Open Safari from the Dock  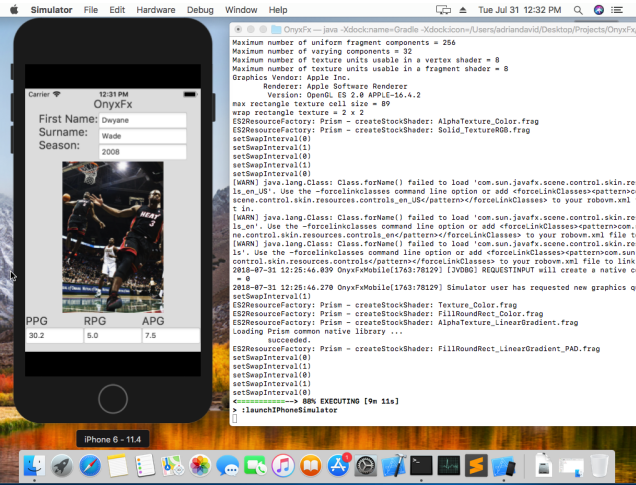[90, 466]
